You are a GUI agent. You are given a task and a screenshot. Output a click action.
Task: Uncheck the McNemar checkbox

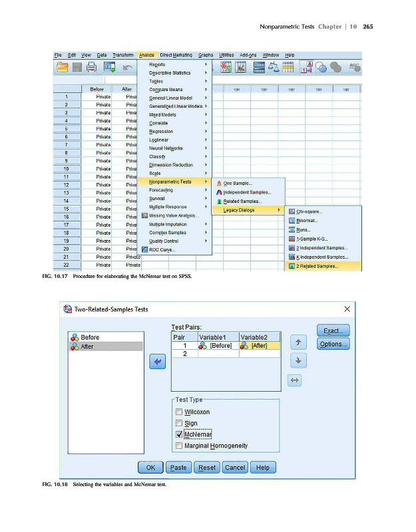click(178, 434)
